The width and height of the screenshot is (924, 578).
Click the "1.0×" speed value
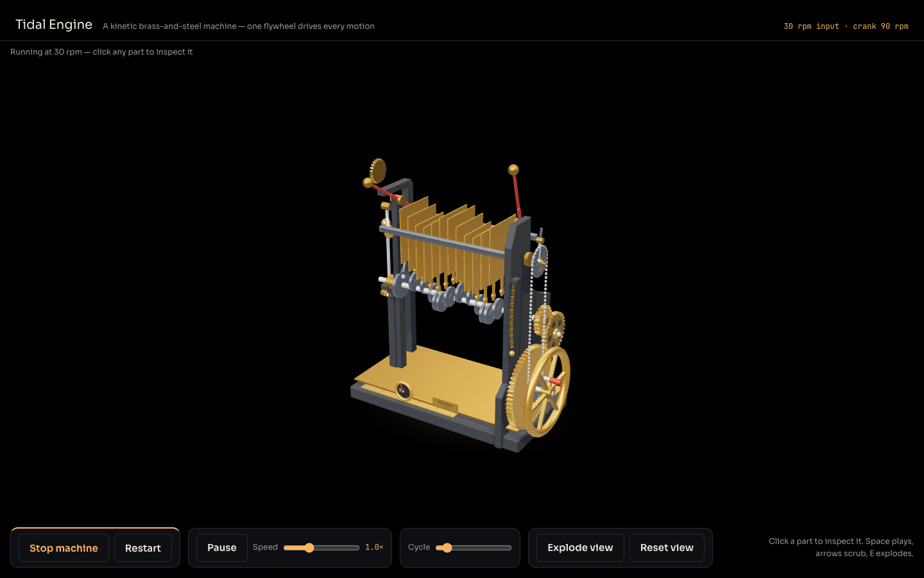coord(374,547)
